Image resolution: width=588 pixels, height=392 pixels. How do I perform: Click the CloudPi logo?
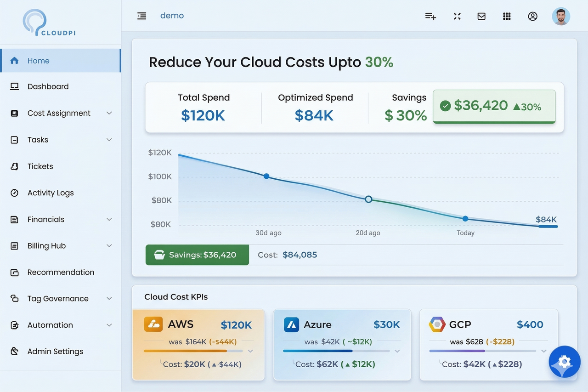click(x=48, y=22)
